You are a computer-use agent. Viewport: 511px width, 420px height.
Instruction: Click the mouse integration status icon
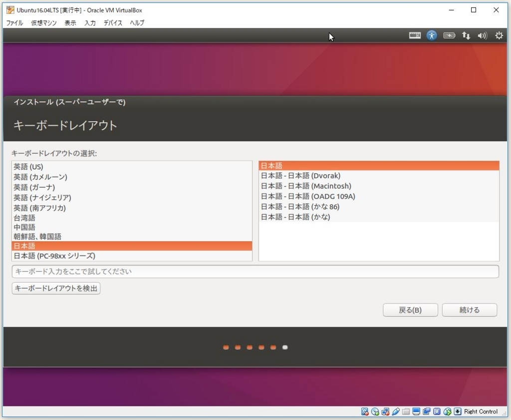tap(447, 412)
